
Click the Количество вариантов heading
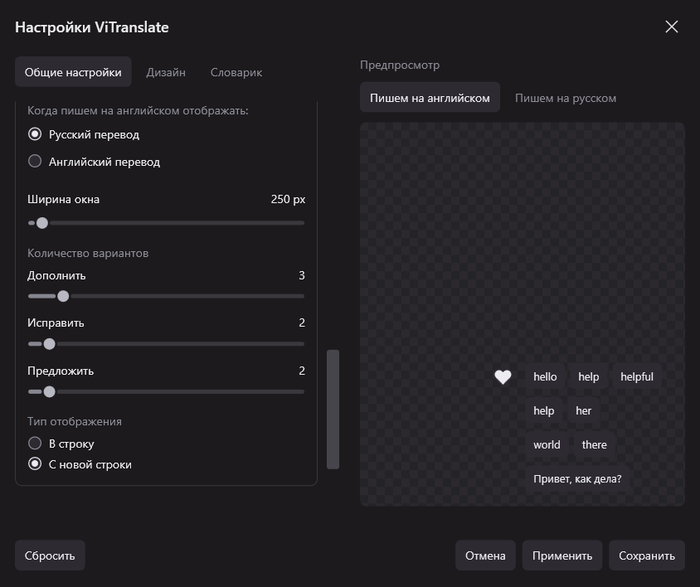(88, 253)
